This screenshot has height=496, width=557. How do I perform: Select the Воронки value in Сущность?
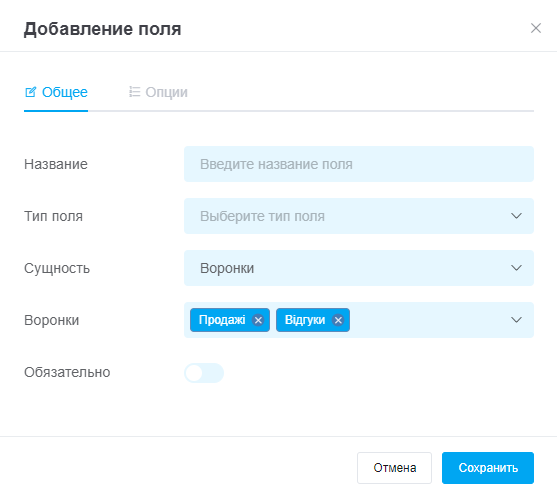point(227,268)
